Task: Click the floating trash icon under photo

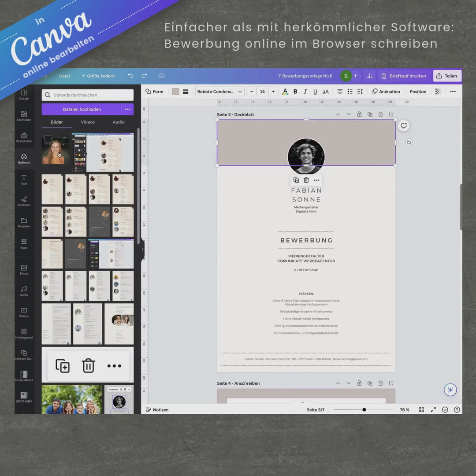Action: tap(306, 180)
